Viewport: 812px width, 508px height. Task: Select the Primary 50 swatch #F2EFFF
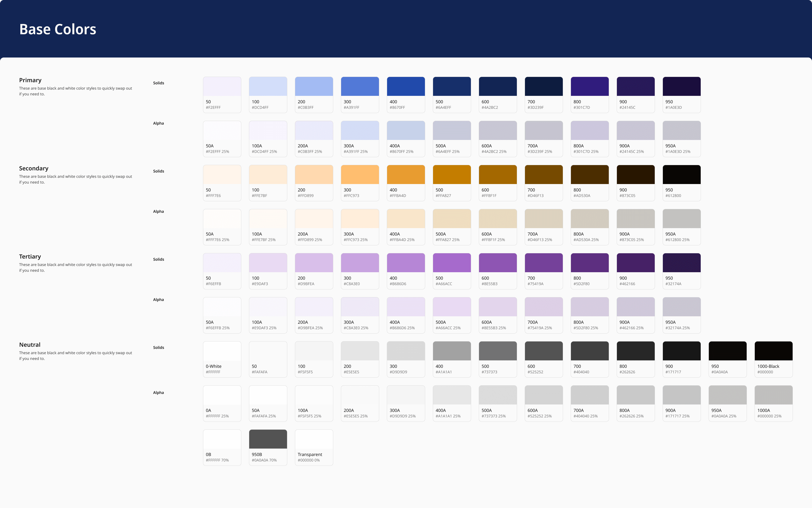tap(222, 95)
